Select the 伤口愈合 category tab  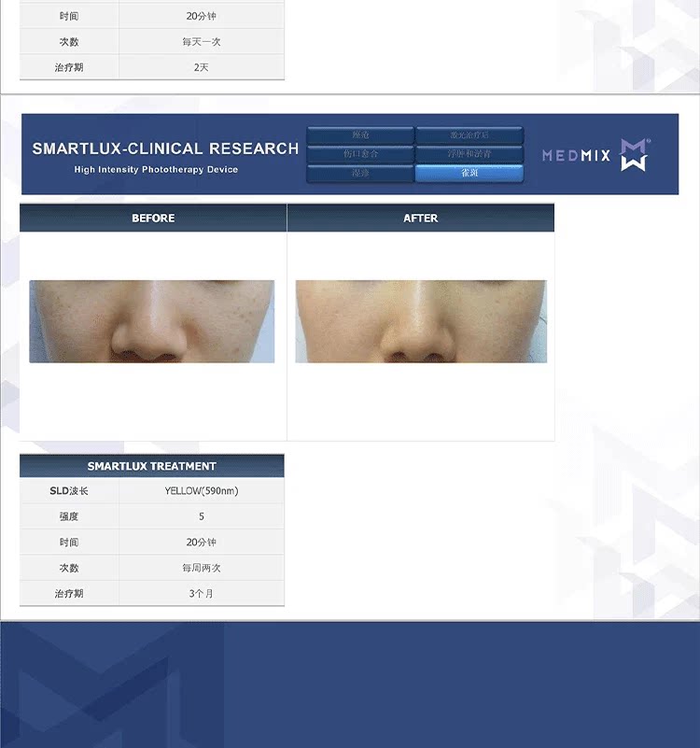click(360, 154)
